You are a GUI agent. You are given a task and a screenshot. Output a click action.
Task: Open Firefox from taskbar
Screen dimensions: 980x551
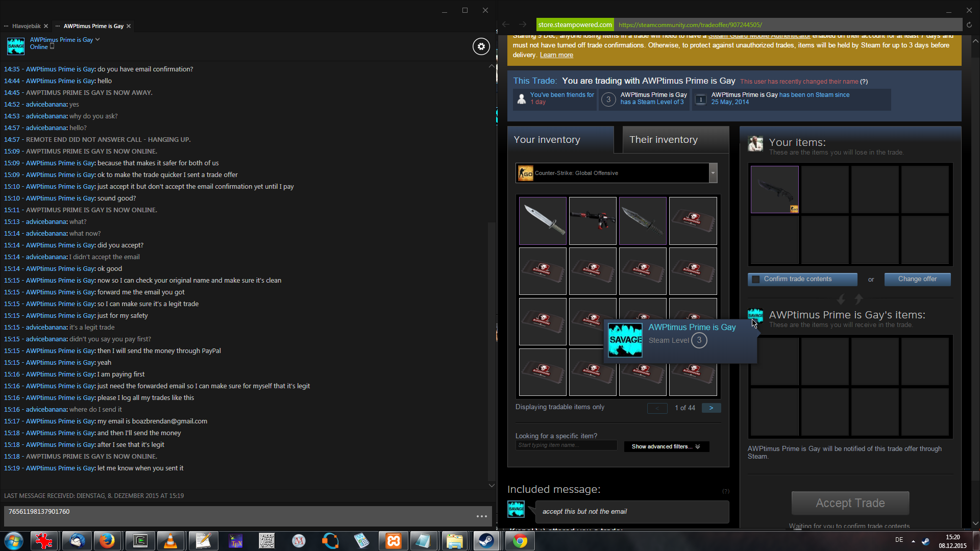click(x=107, y=541)
